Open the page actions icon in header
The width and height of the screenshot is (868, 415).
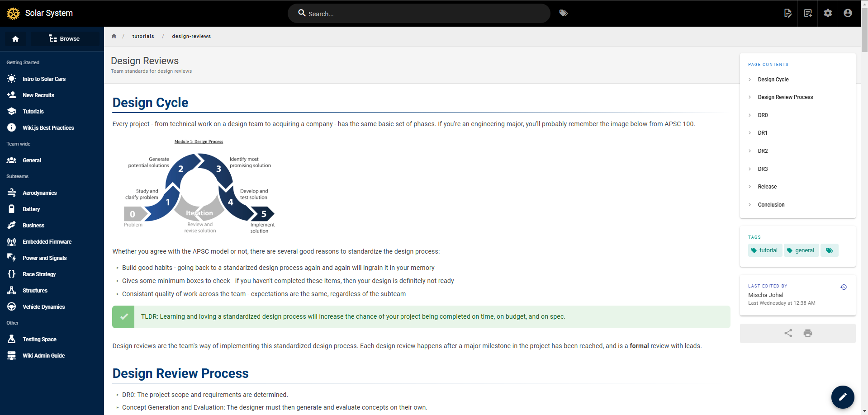(807, 13)
